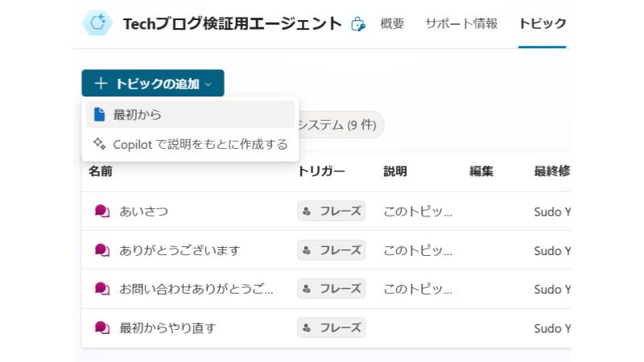Click the agent hexagon logo icon

(98, 23)
